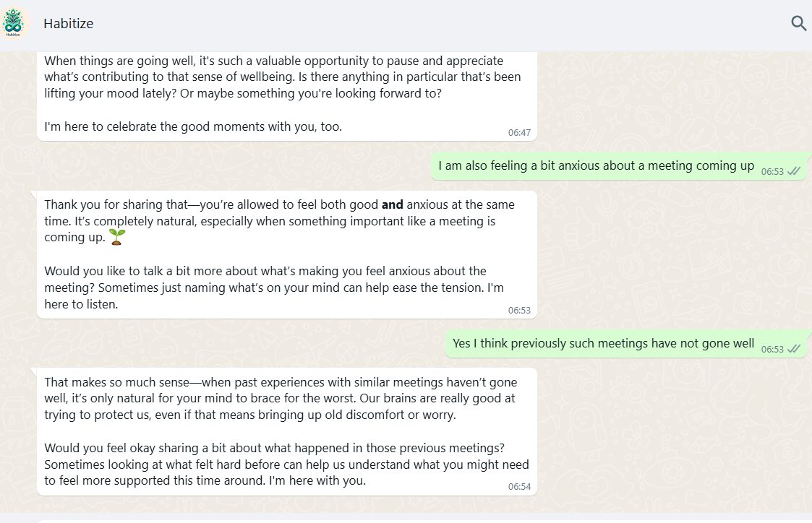812x523 pixels.
Task: Click the seedling emoji in the reply
Action: pyautogui.click(x=116, y=238)
